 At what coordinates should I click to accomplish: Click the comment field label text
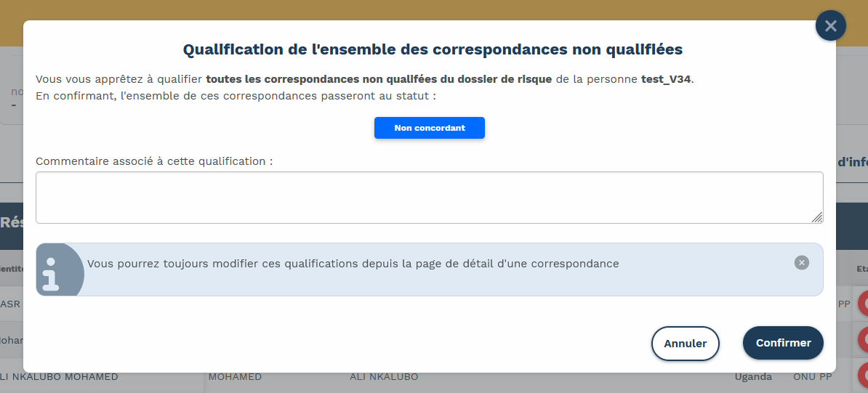tap(154, 161)
